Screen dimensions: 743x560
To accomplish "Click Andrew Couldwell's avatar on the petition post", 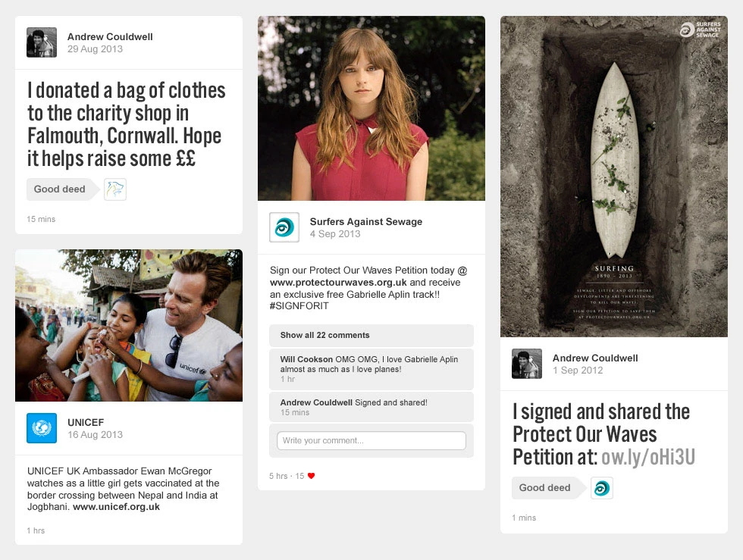I will (x=527, y=364).
